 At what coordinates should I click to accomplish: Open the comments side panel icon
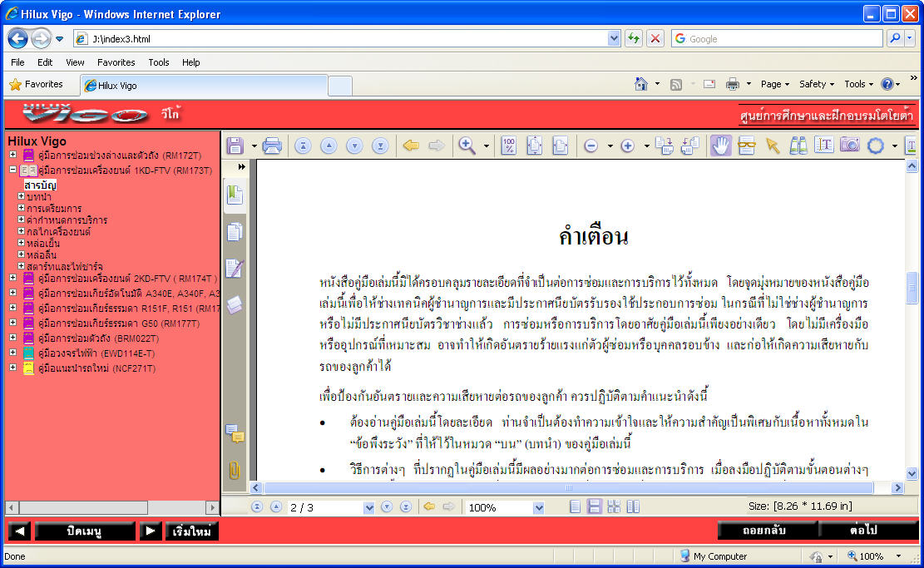235,433
